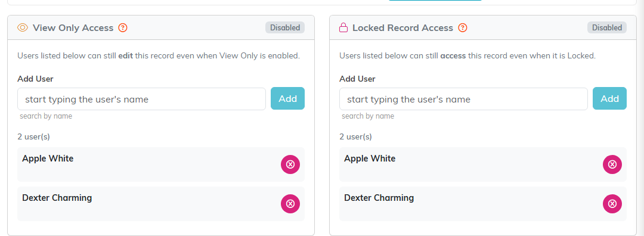Click the Disabled badge on Locked Record Access
The height and width of the screenshot is (236, 644).
click(x=607, y=27)
